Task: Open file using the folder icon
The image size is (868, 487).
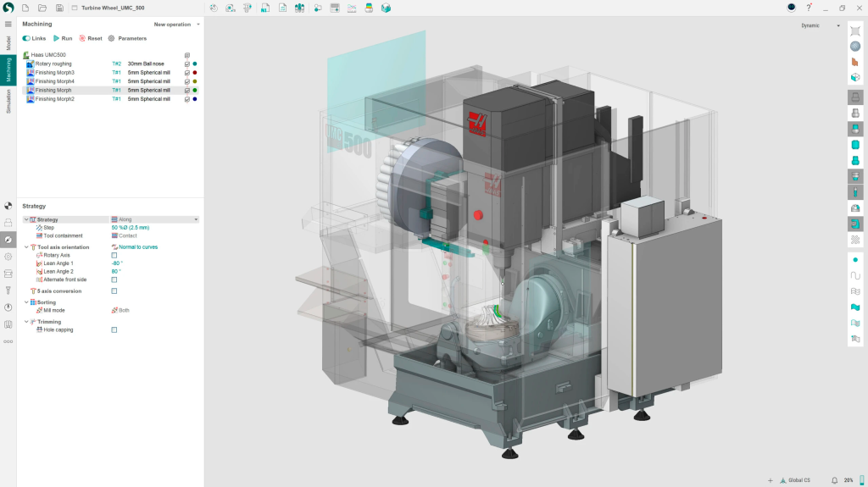Action: (42, 8)
